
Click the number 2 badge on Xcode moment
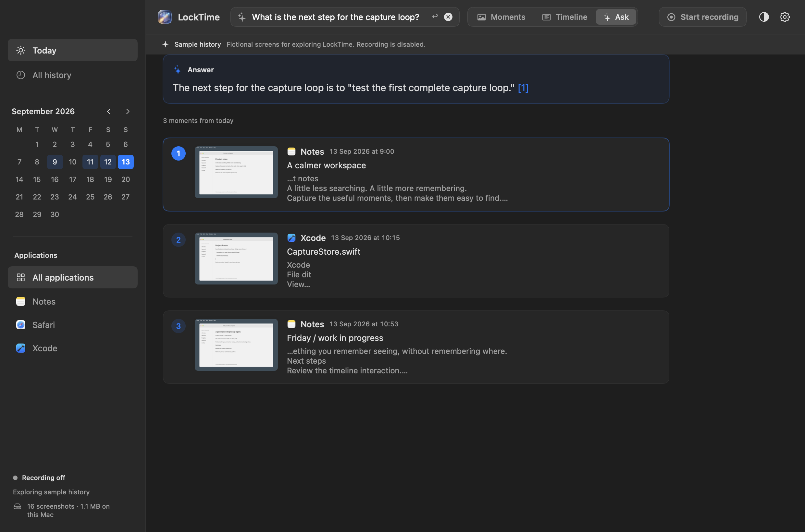coord(179,240)
